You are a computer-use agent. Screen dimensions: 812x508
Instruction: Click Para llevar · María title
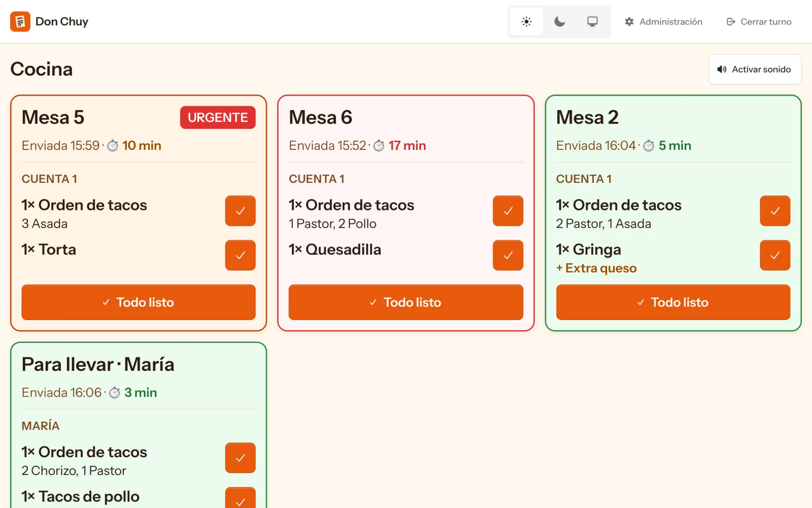pyautogui.click(x=98, y=364)
